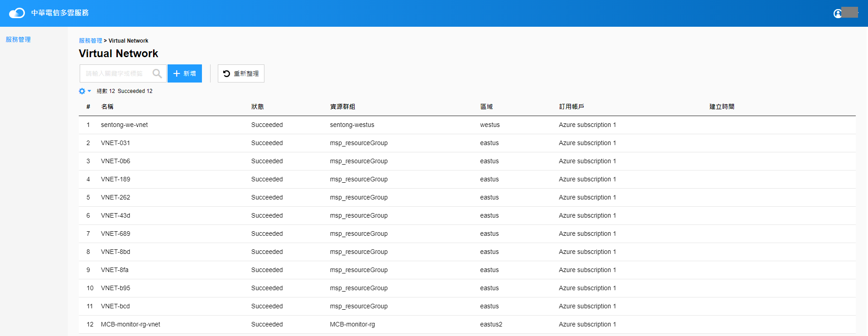Open the user account icon
868x336 pixels.
coord(838,14)
